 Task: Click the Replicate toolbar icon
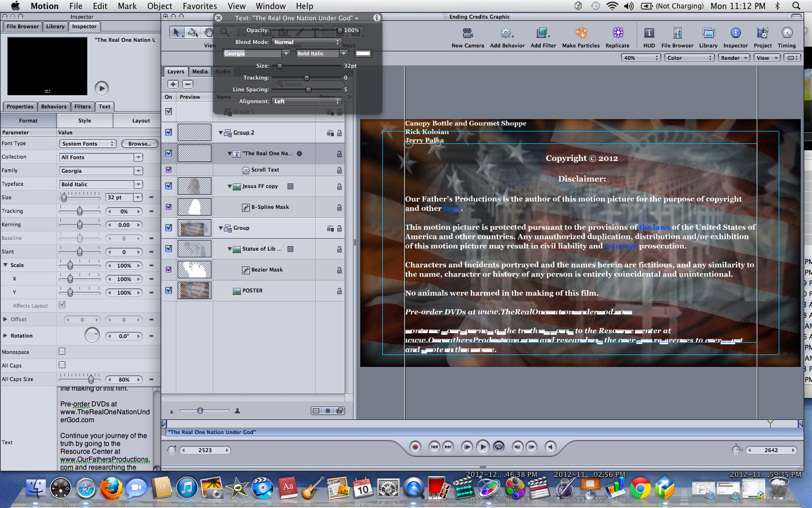coord(618,33)
